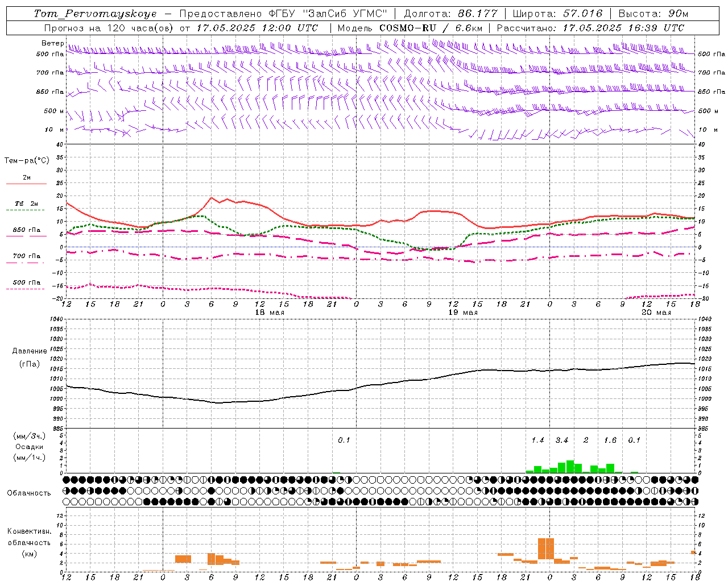Click the (мм/3ч.) precipitation unit label
Viewport: 728px width, 582px height.
click(30, 436)
